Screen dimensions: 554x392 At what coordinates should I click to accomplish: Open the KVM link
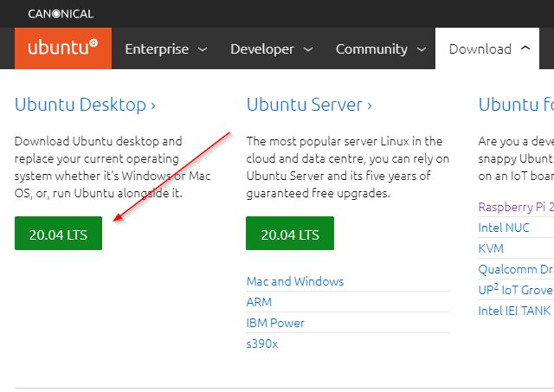click(491, 248)
